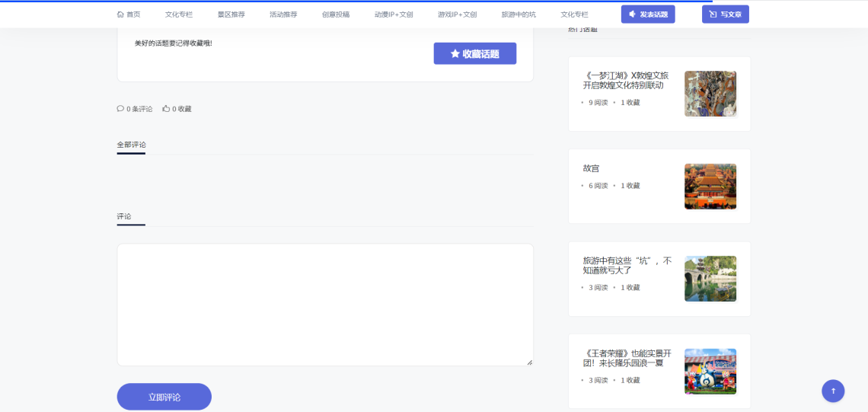Click the Dunhuang mural thumbnail
The height and width of the screenshot is (412, 868).
point(710,94)
